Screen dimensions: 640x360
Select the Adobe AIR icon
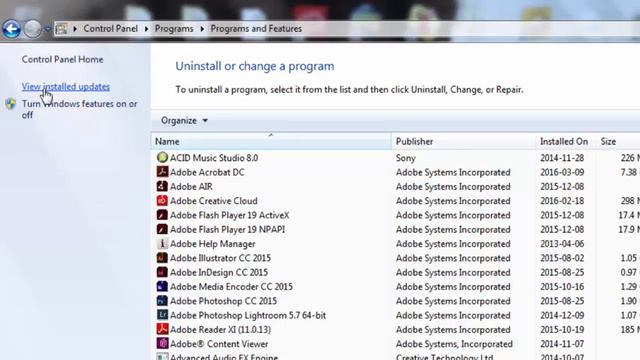[x=162, y=186]
